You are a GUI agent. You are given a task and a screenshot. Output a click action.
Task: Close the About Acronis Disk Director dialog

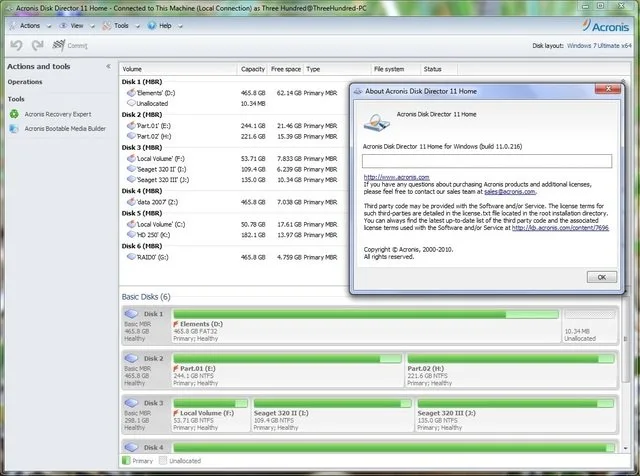coord(608,89)
